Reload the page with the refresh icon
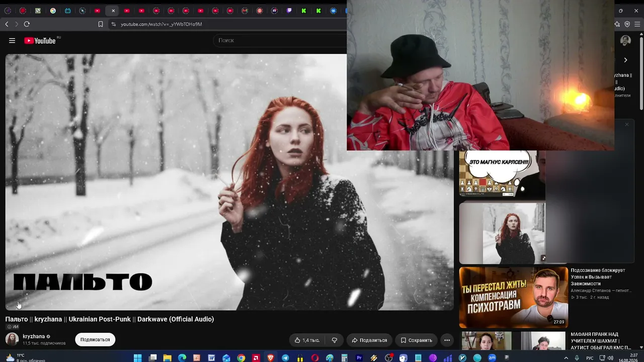Viewport: 644px width, 362px height. (x=27, y=24)
